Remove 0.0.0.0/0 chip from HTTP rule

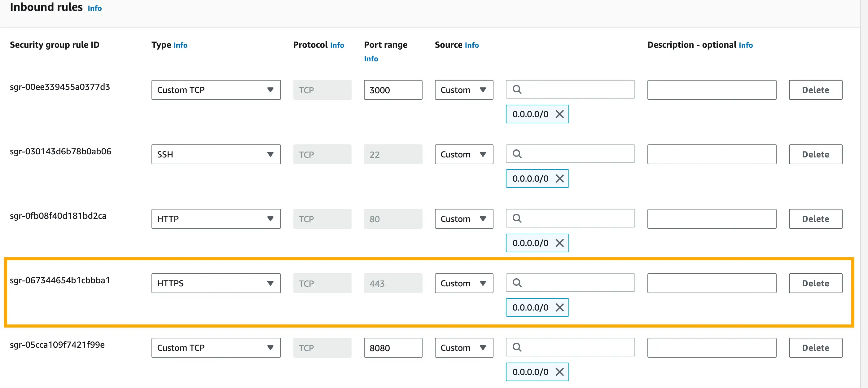560,243
